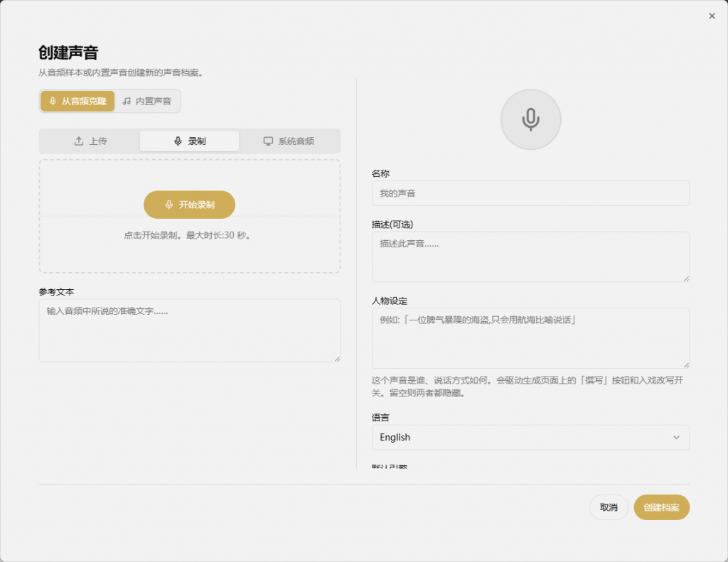Click the resize handle of 人物设定 area
The height and width of the screenshot is (562, 728).
pyautogui.click(x=686, y=364)
